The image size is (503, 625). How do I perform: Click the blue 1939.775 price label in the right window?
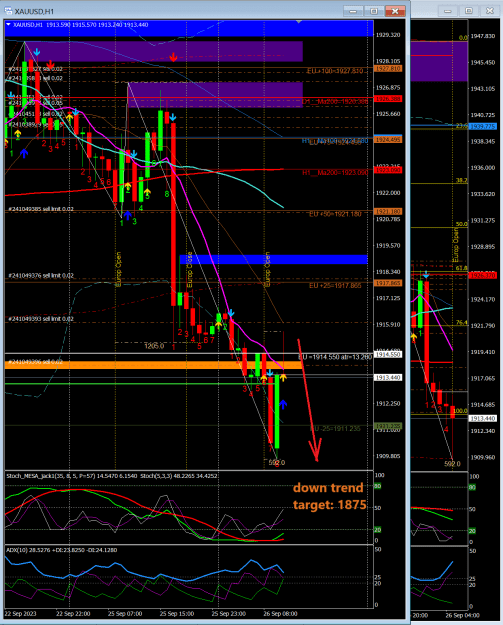pyautogui.click(x=483, y=127)
